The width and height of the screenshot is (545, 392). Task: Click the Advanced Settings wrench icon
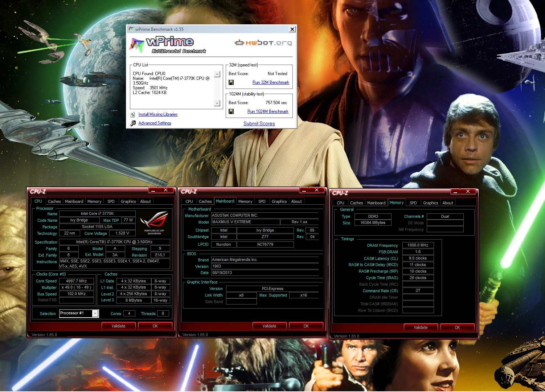[133, 123]
